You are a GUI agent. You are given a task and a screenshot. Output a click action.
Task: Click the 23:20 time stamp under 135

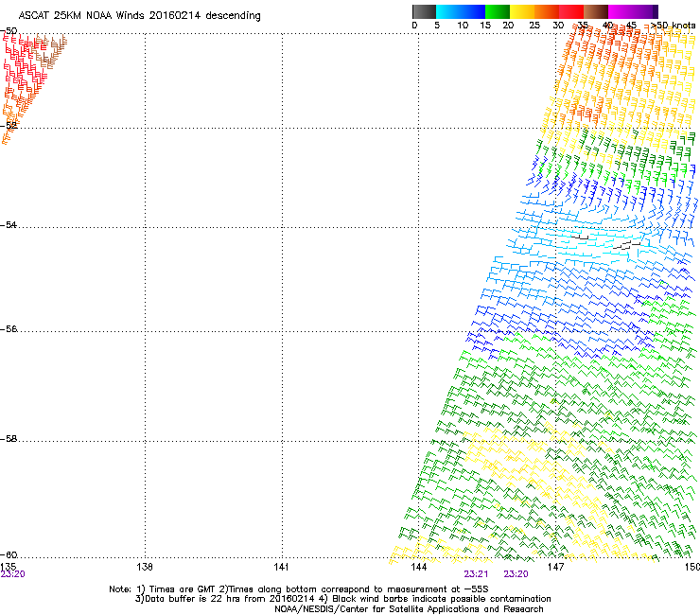(x=13, y=574)
